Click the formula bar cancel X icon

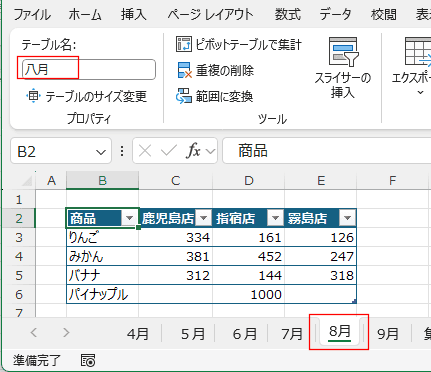coord(145,151)
